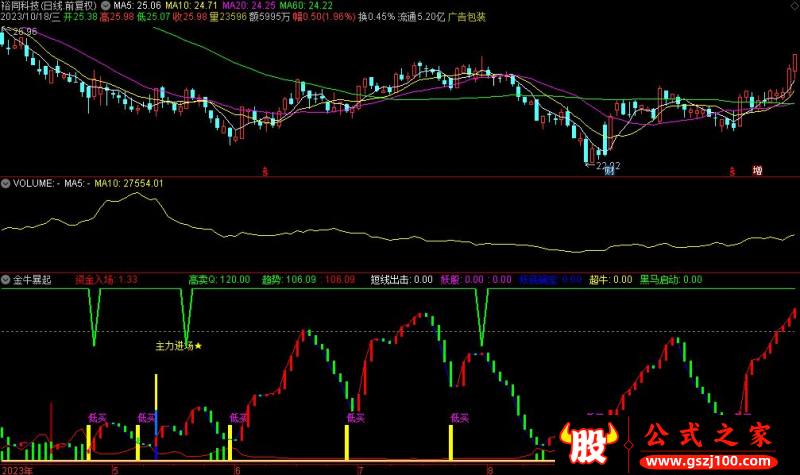Click the $ dividend marker near 财
The width and height of the screenshot is (800, 475).
tap(265, 172)
